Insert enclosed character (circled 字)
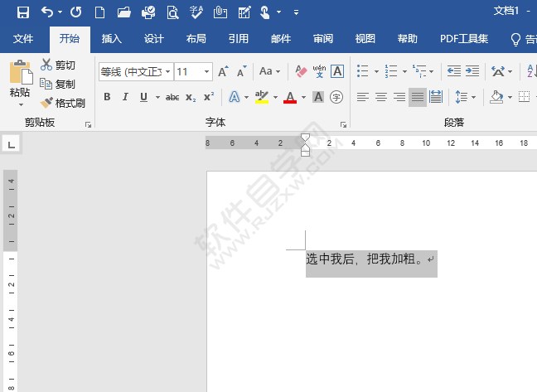 336,97
